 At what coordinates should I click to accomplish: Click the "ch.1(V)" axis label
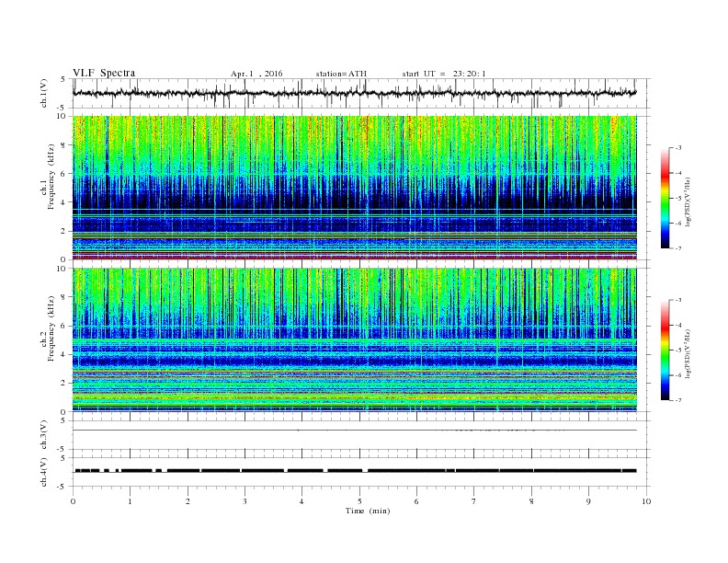pos(44,93)
